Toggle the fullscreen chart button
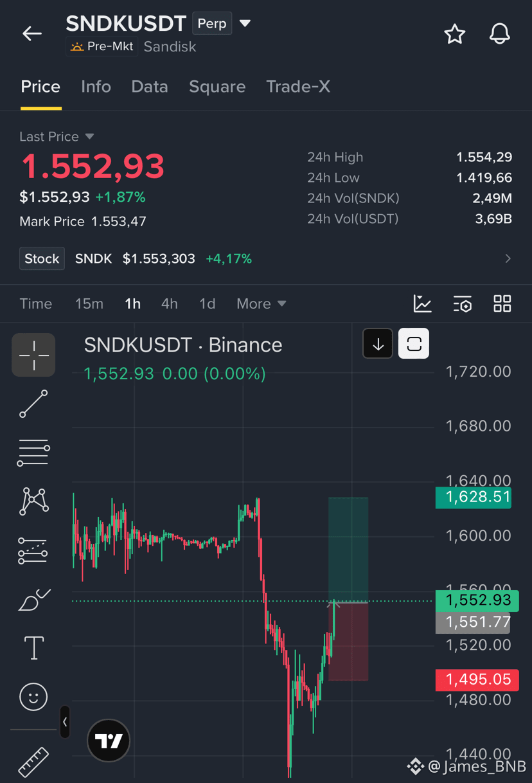This screenshot has width=532, height=783. [414, 344]
